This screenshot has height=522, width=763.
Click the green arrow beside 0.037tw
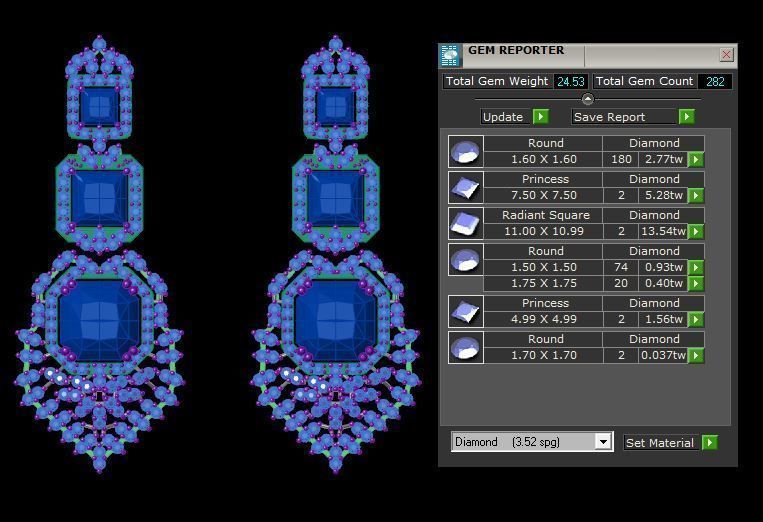click(696, 355)
